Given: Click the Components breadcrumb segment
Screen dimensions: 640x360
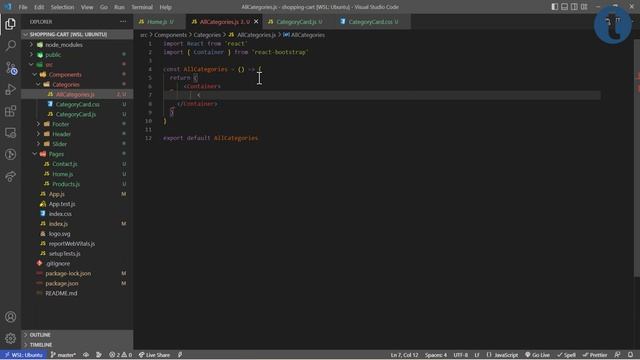Looking at the screenshot, I should click(x=170, y=35).
